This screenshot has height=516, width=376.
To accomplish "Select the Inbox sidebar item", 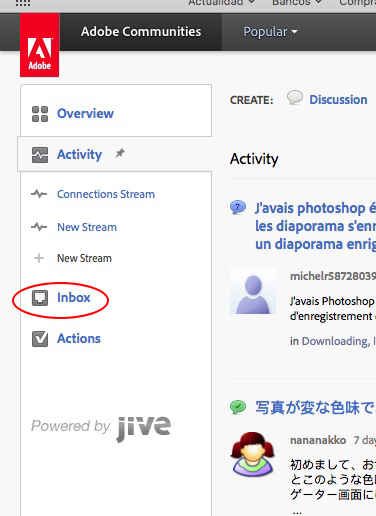I will (x=74, y=297).
